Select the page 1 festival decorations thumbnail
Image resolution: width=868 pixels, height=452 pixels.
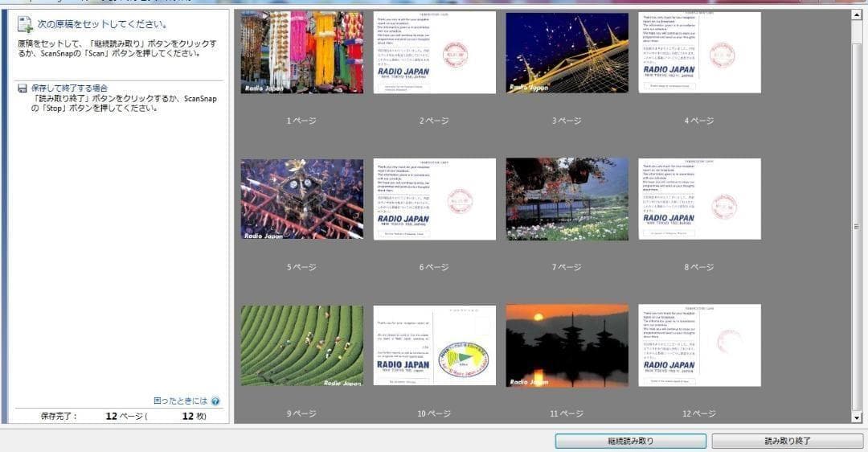click(x=301, y=52)
